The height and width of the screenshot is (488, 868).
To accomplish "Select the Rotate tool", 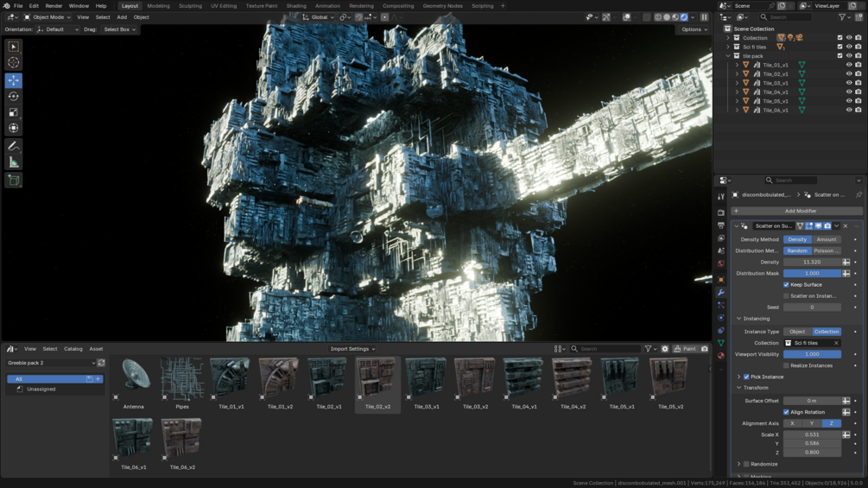I will pyautogui.click(x=13, y=96).
